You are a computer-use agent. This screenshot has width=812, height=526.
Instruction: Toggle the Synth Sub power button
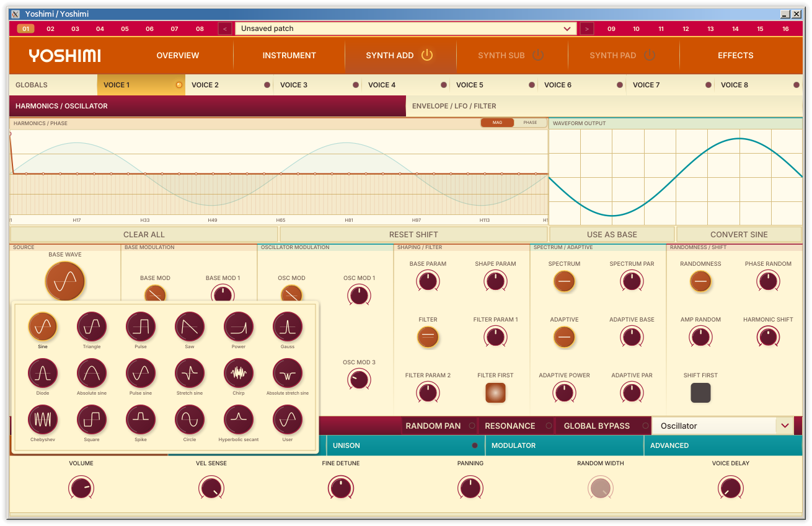538,55
